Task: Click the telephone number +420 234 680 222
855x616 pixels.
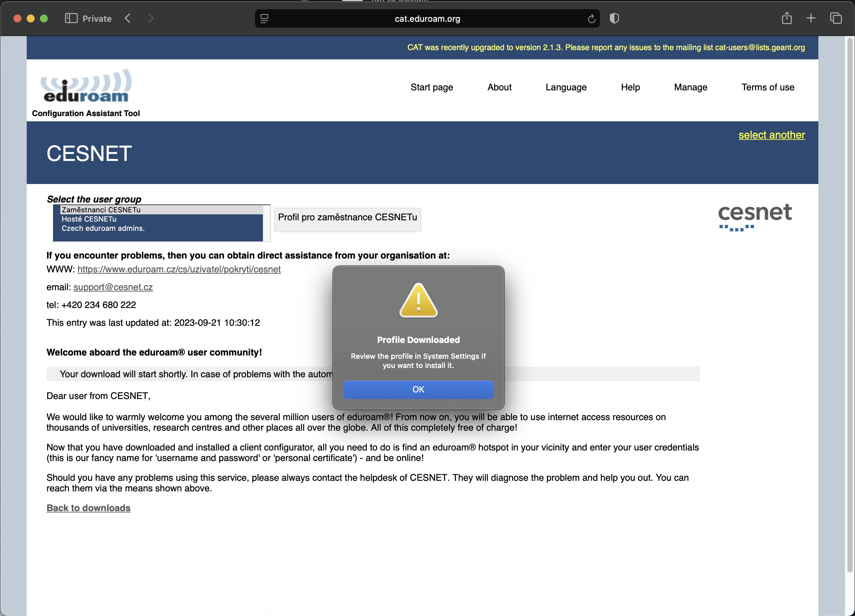Action: [98, 305]
